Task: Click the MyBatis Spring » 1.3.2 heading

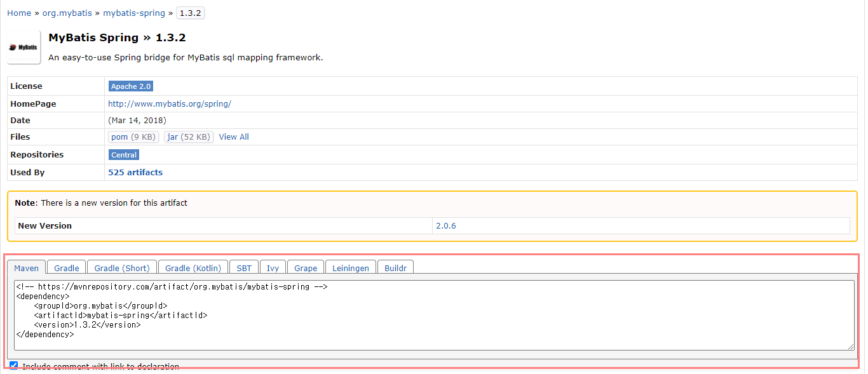Action: 117,37
